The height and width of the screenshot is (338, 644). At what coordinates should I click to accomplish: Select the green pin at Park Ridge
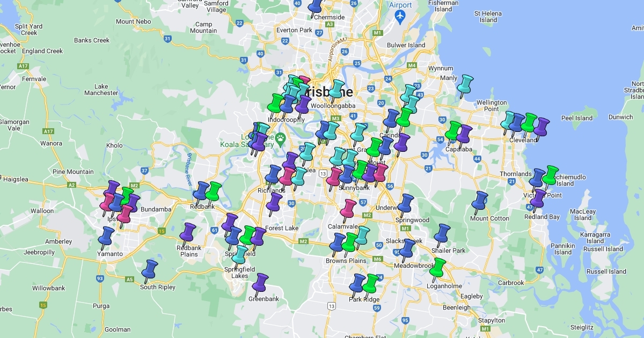click(x=371, y=283)
